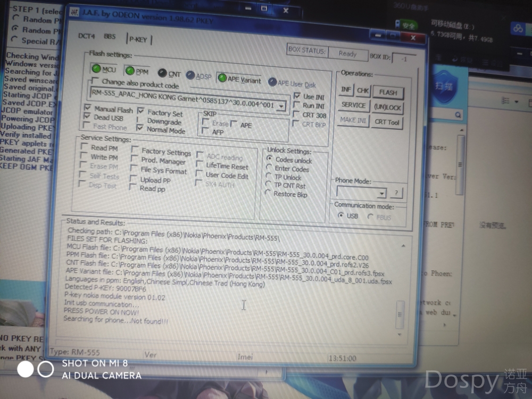
Task: Enable File Sys Format checkbox
Action: pyautogui.click(x=134, y=169)
